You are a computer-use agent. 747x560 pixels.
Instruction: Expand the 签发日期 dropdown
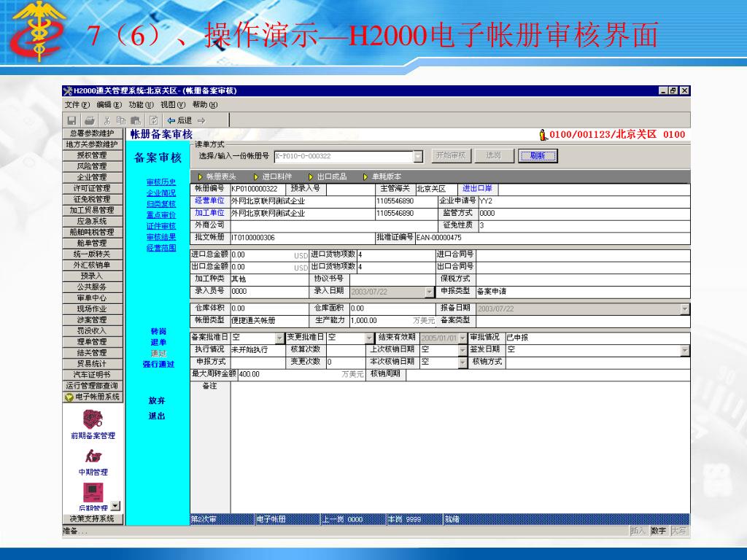pyautogui.click(x=685, y=350)
